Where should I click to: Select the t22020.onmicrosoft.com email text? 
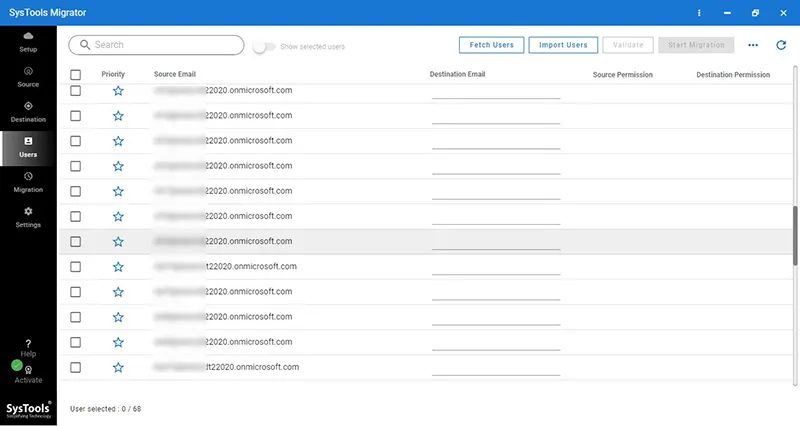pos(251,266)
